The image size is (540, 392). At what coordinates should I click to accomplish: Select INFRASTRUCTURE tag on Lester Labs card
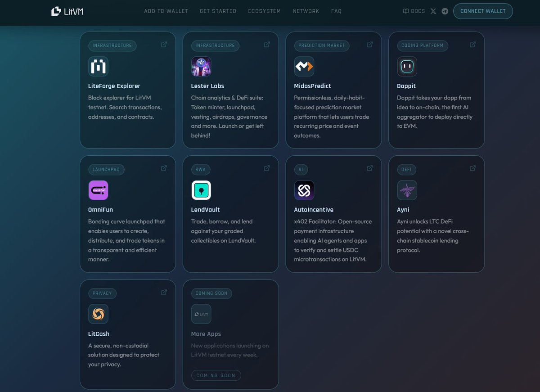tap(215, 45)
